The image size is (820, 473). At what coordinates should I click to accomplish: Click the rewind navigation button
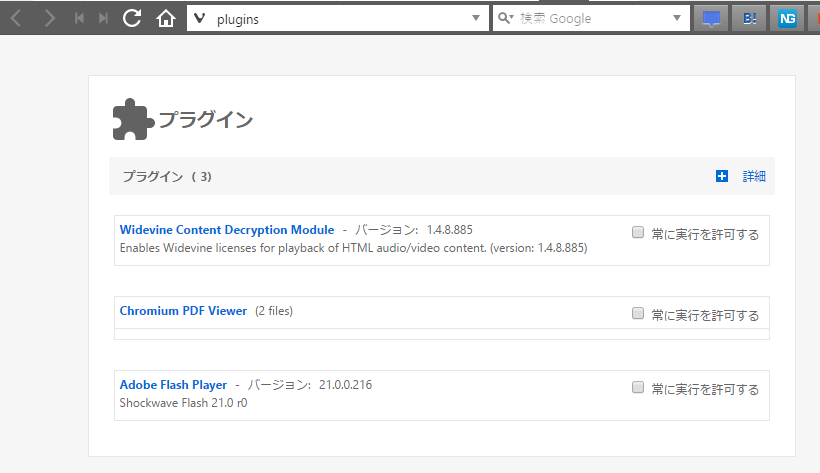(79, 19)
